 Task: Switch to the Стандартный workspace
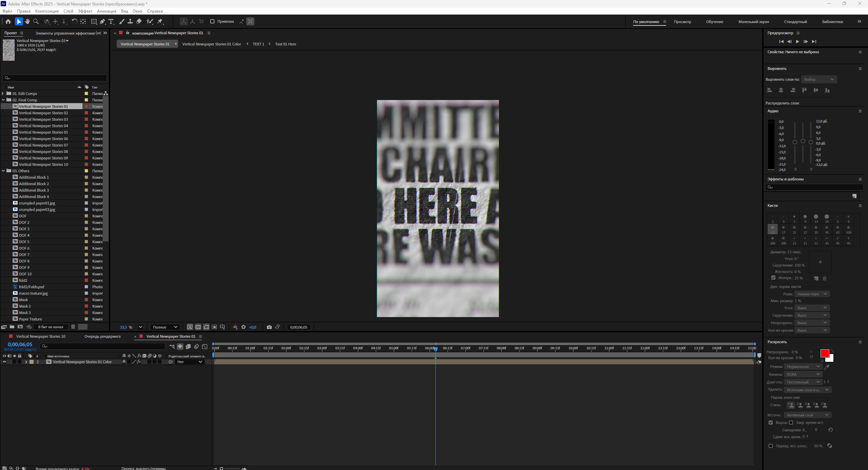795,22
